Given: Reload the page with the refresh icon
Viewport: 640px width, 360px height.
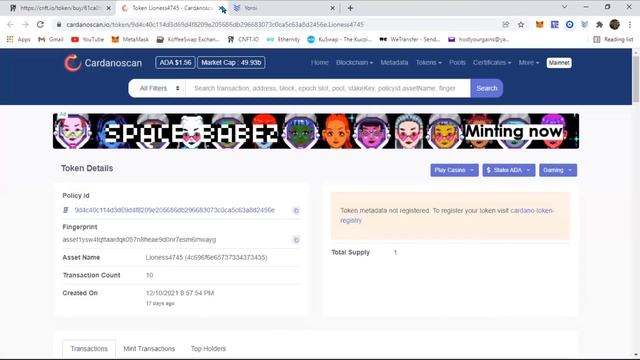Looking at the screenshot, I should tap(40, 24).
